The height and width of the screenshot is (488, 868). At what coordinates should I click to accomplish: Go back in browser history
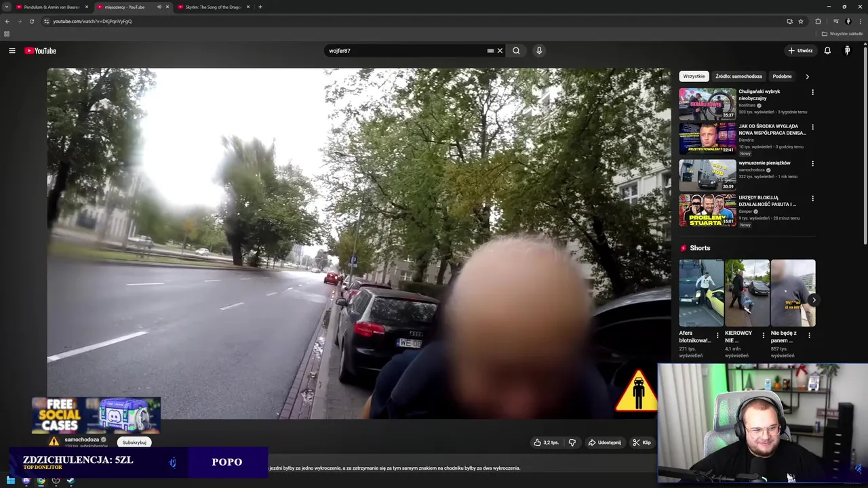point(7,21)
